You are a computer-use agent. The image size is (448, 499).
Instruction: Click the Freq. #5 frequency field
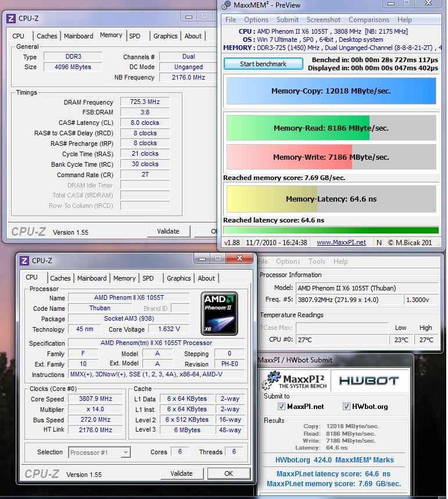pyautogui.click(x=349, y=300)
